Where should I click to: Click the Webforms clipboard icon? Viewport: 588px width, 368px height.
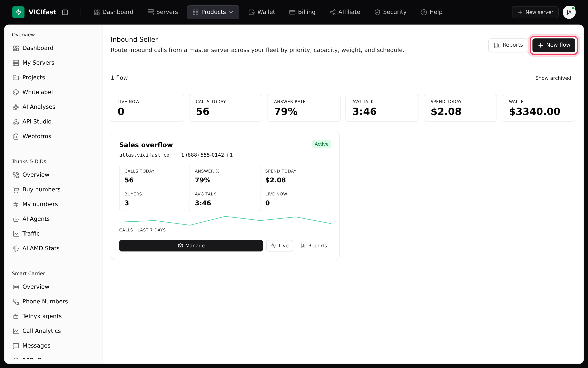[16, 137]
